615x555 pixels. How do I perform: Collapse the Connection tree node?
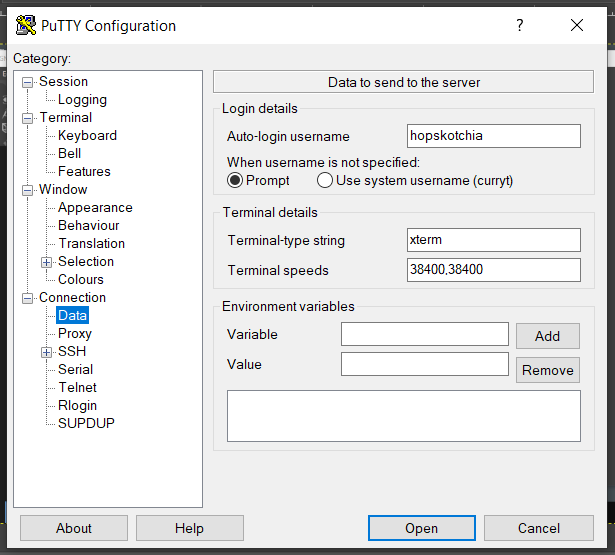[x=28, y=298]
